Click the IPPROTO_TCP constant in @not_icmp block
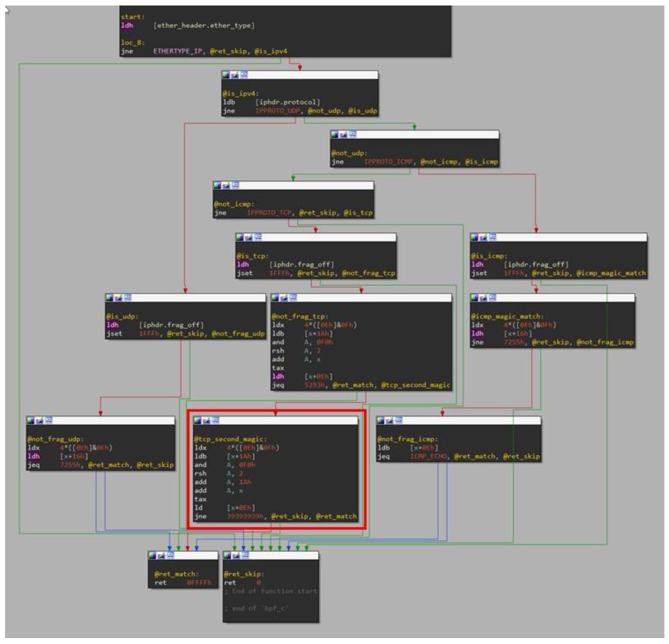The image size is (669, 644). pyautogui.click(x=269, y=213)
